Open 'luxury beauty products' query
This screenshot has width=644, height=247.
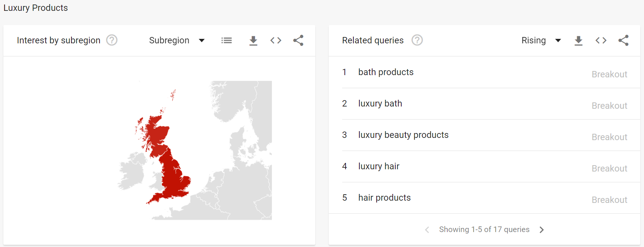pyautogui.click(x=403, y=135)
